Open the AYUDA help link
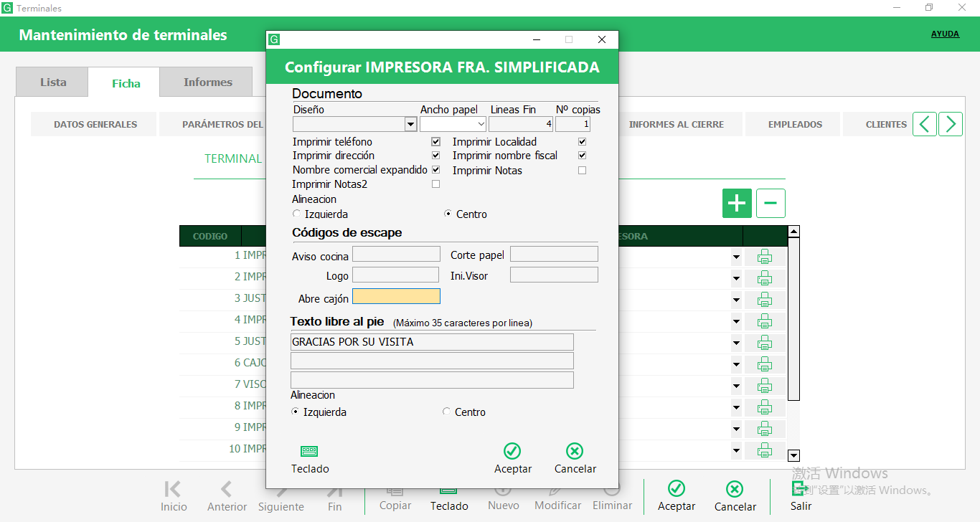Image resolution: width=980 pixels, height=522 pixels. point(945,34)
